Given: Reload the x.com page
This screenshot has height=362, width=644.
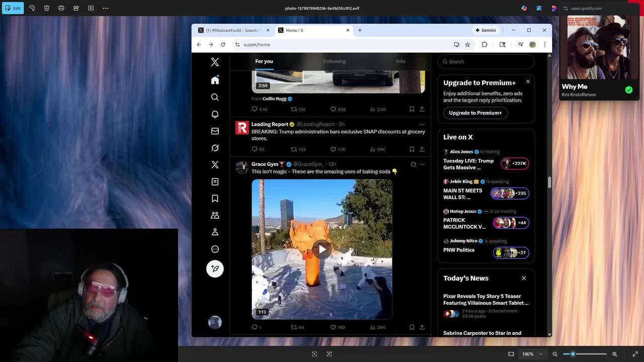Looking at the screenshot, I should point(223,44).
